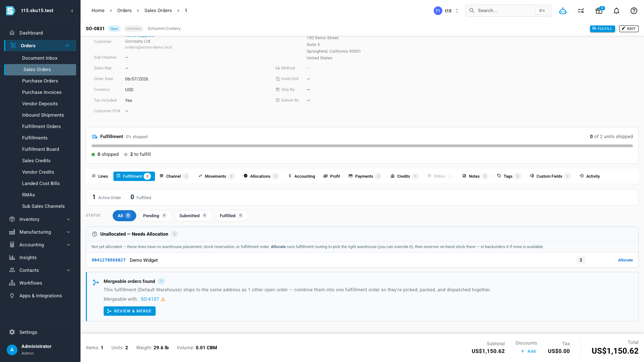This screenshot has width=644, height=362.
Task: Open Purchase Orders in sidebar
Action: click(x=40, y=81)
